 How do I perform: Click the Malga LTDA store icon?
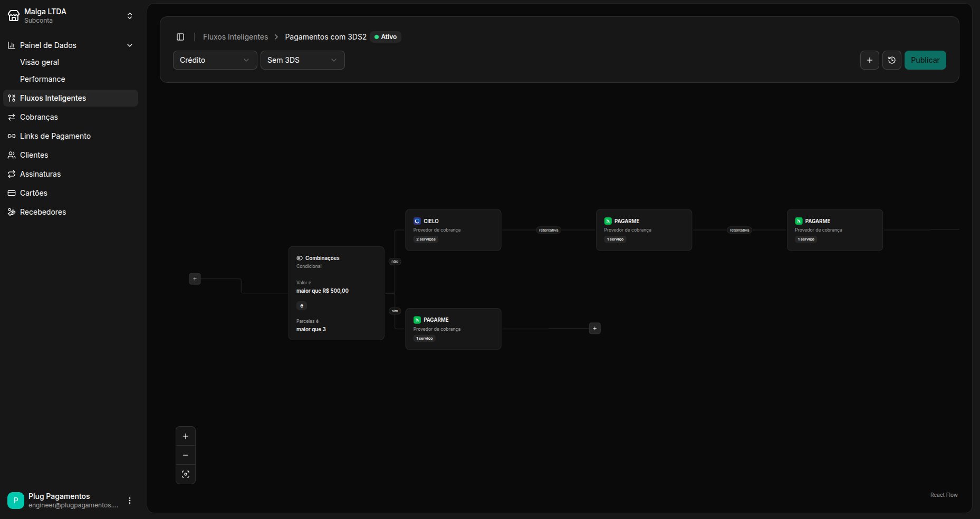click(14, 16)
